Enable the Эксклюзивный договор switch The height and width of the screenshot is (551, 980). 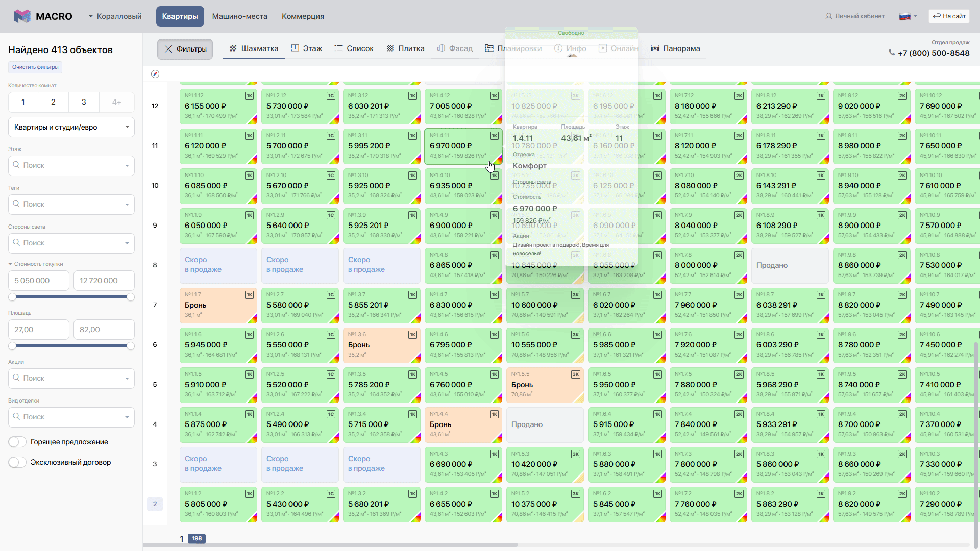(17, 462)
